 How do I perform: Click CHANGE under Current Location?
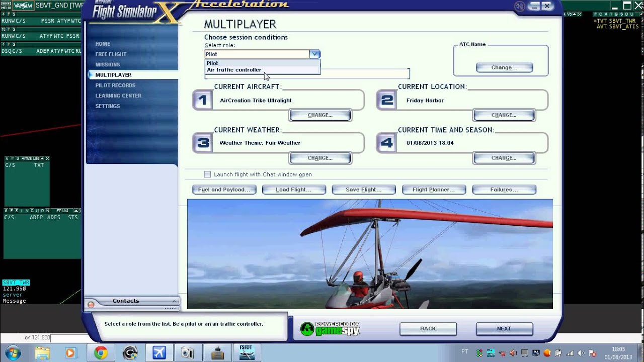pos(504,115)
